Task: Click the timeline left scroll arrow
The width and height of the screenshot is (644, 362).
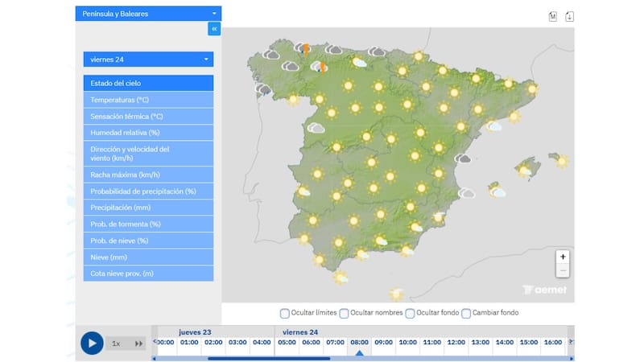Action: (x=154, y=358)
